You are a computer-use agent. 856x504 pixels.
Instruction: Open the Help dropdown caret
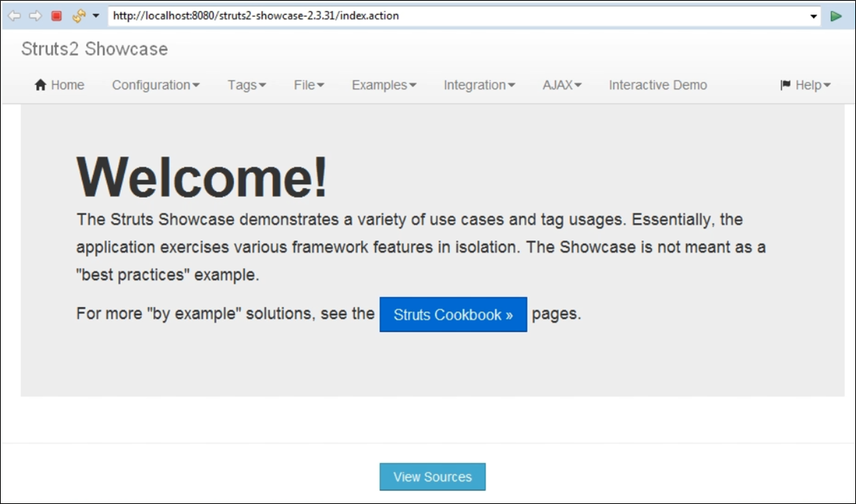coord(827,85)
